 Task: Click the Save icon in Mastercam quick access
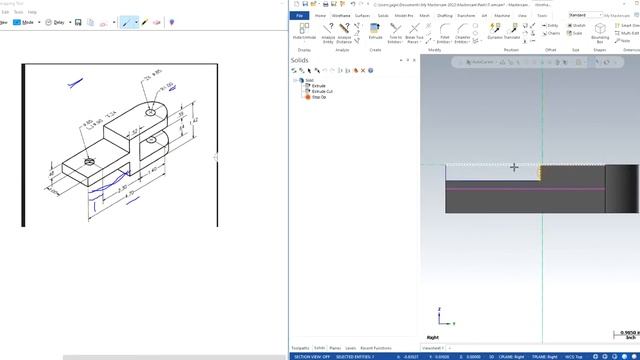(x=305, y=4)
